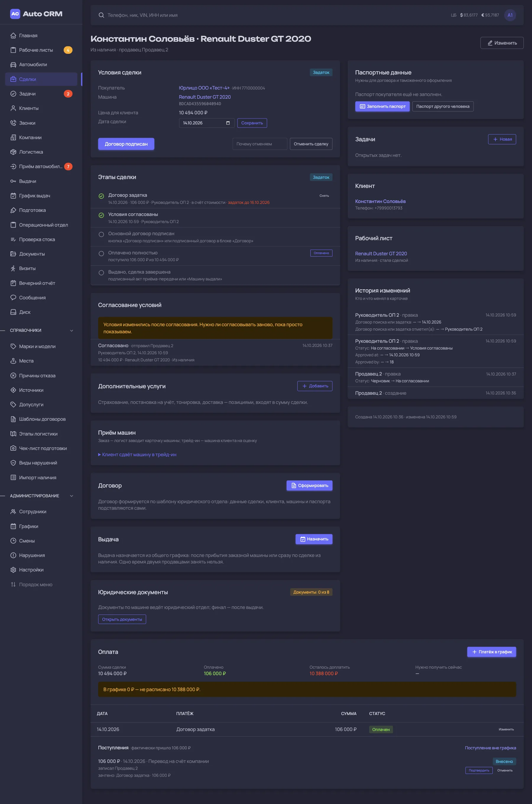The height and width of the screenshot is (804, 532).
Task: Click the Платёж в график button
Action: (491, 652)
